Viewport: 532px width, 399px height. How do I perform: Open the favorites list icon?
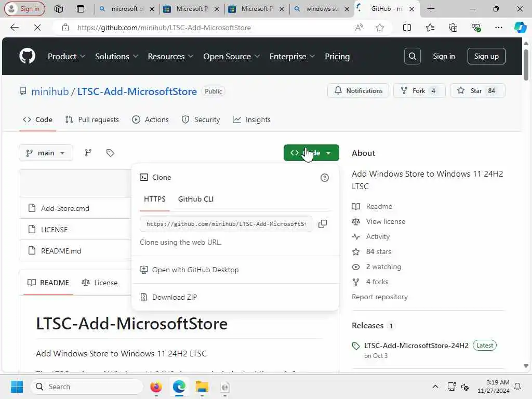pos(430,28)
